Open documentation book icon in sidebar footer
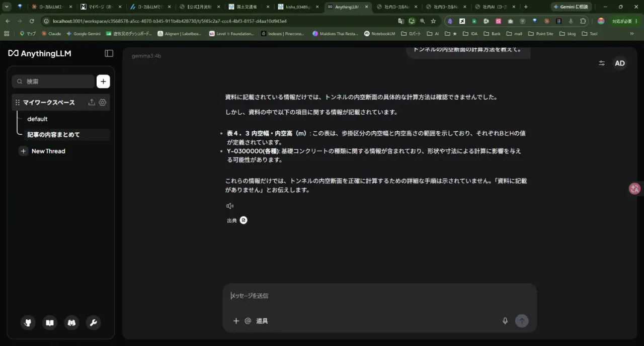Image resolution: width=644 pixels, height=346 pixels. click(50, 323)
